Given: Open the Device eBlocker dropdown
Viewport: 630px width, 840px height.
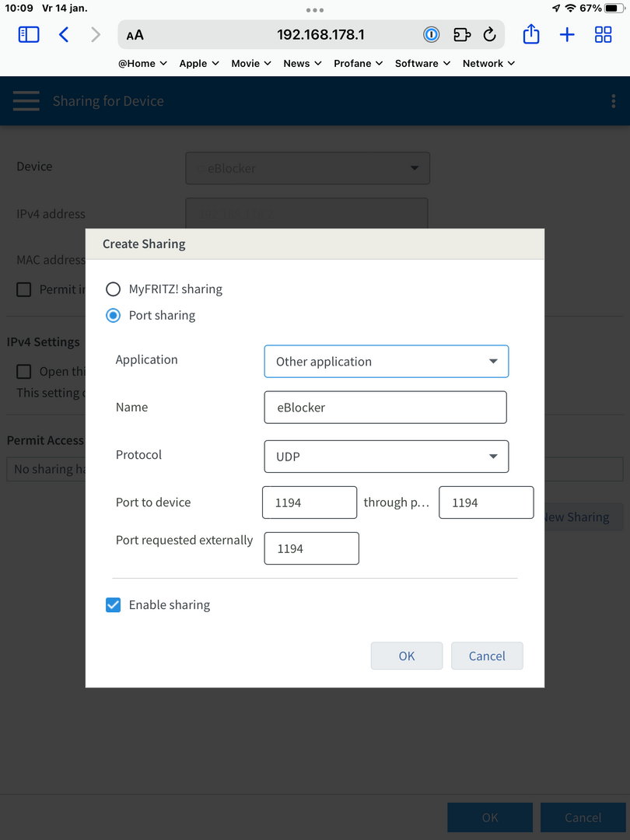Looking at the screenshot, I should click(x=307, y=168).
